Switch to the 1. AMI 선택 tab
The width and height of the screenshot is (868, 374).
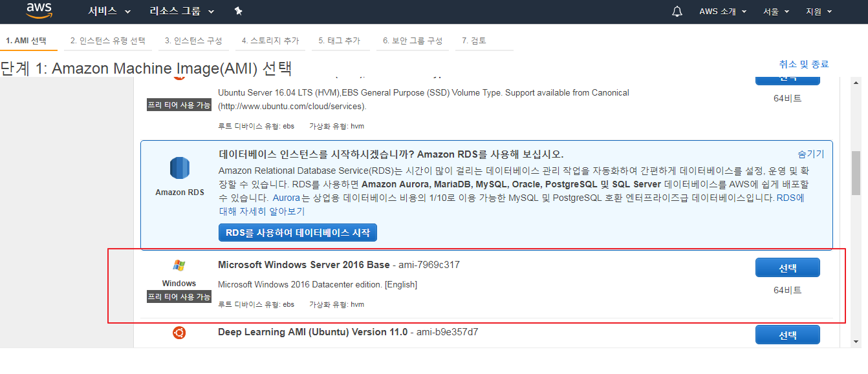27,41
